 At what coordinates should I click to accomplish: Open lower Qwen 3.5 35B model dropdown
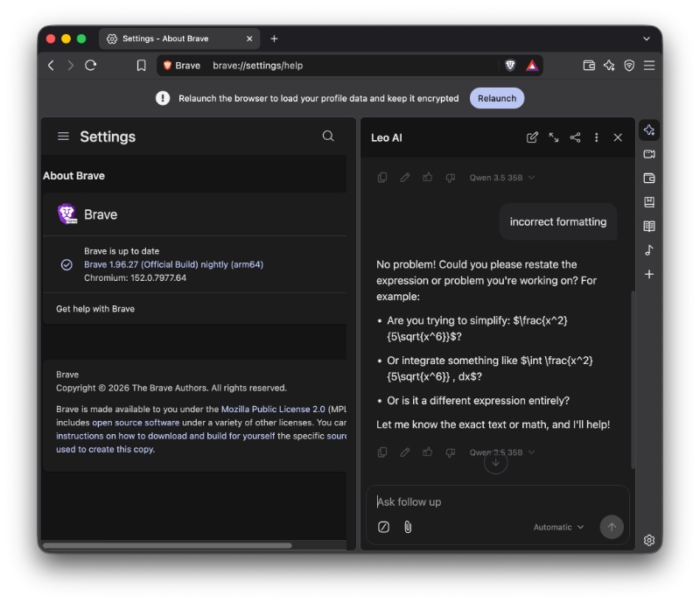(x=501, y=452)
